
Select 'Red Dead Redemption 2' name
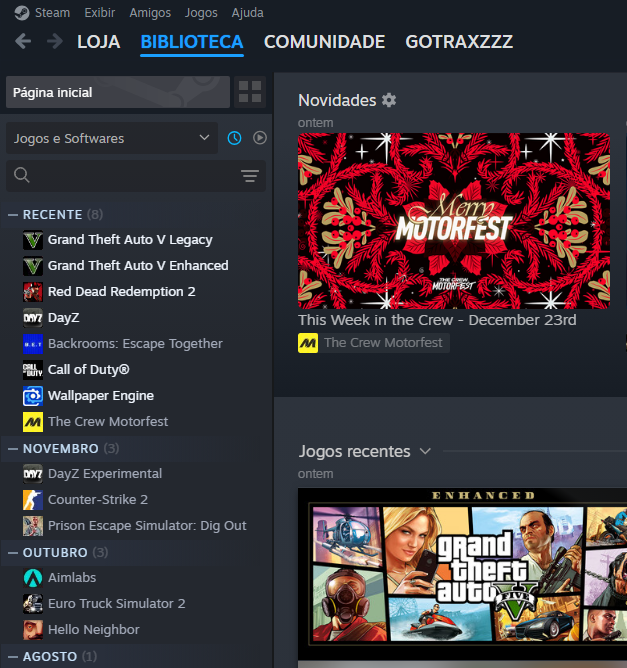121,292
